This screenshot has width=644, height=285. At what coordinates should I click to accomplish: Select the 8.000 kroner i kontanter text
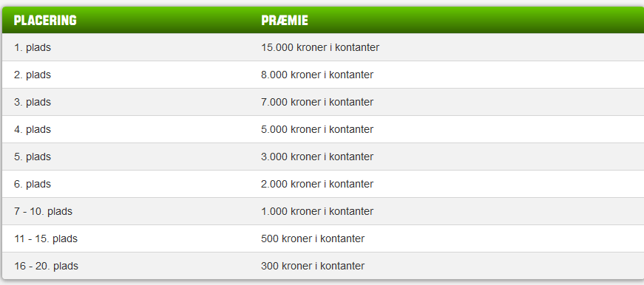(x=317, y=75)
